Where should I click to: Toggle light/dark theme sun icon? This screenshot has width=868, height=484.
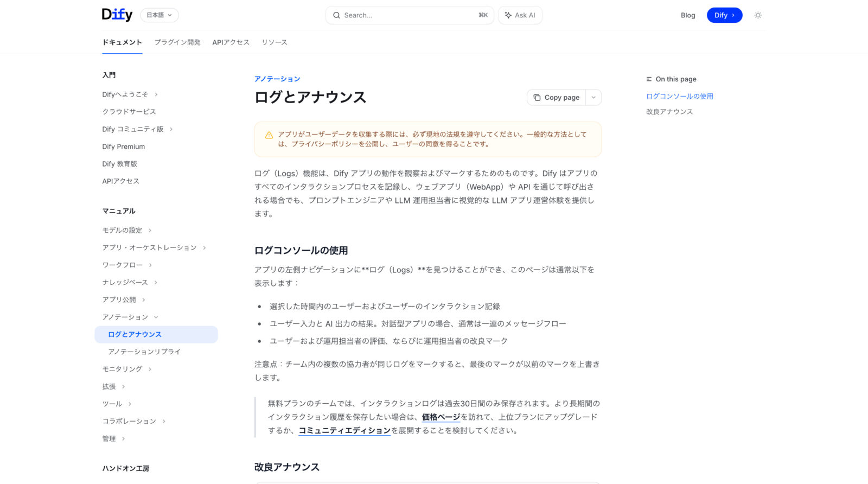point(758,15)
